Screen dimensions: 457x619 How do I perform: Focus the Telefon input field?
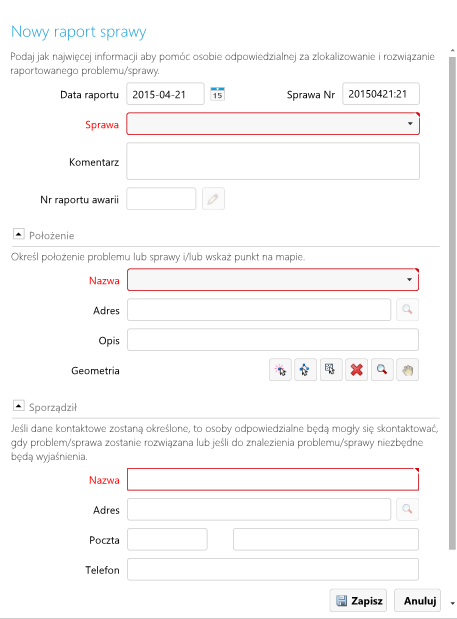[x=273, y=569]
